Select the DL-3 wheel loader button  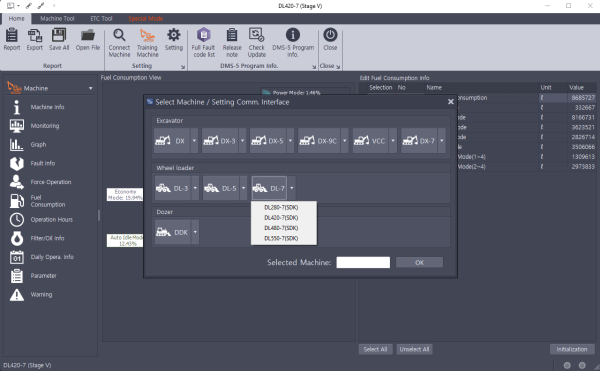(x=173, y=188)
